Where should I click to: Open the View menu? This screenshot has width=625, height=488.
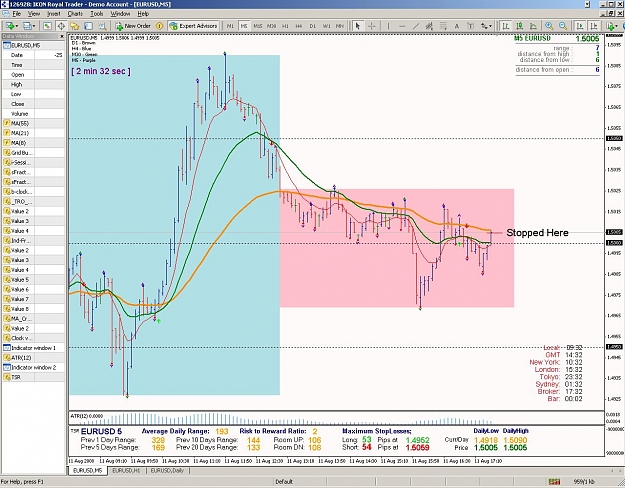coord(34,14)
